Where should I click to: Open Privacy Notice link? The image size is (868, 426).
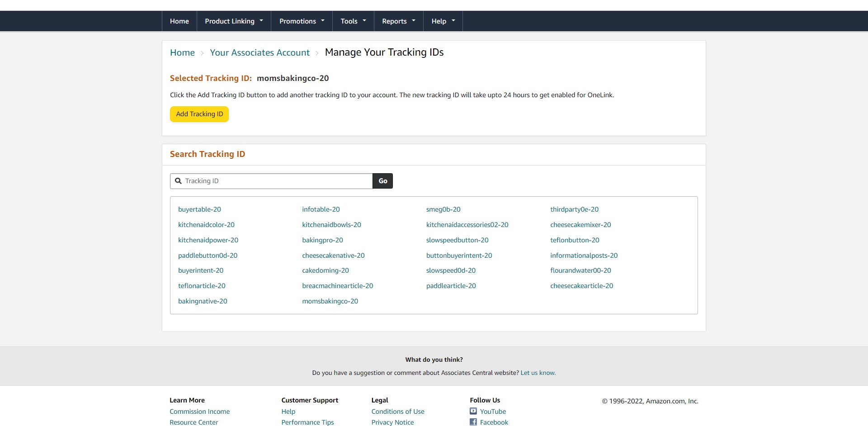(x=392, y=422)
